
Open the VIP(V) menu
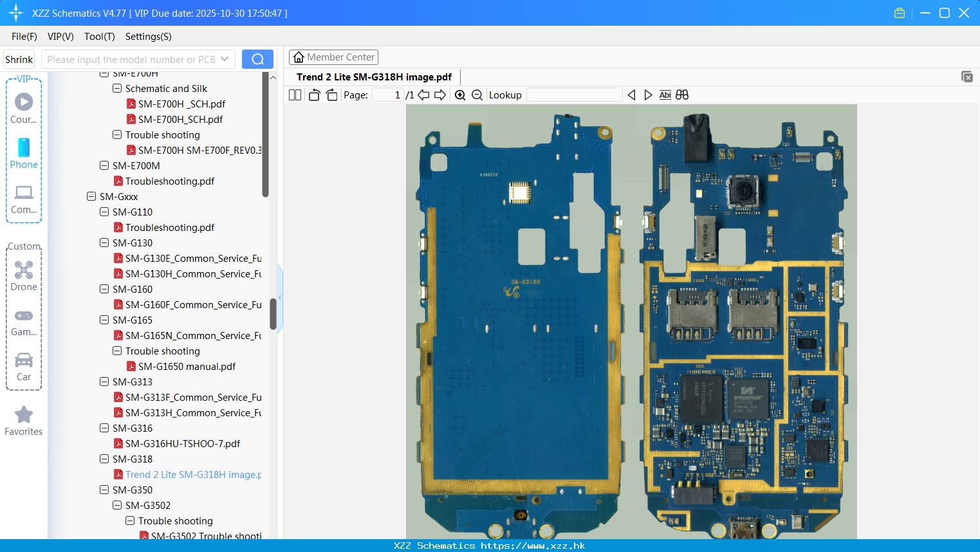pos(60,37)
